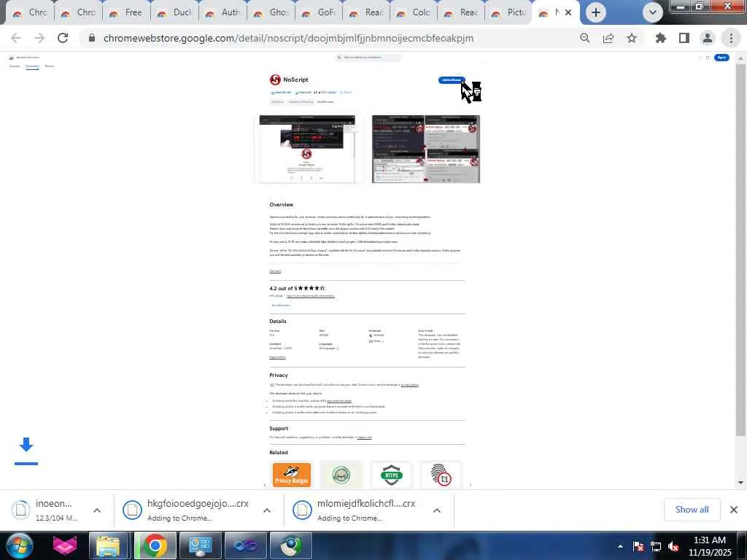This screenshot has width=747, height=560.
Task: Open Windows Explorer from the taskbar
Action: tap(108, 545)
